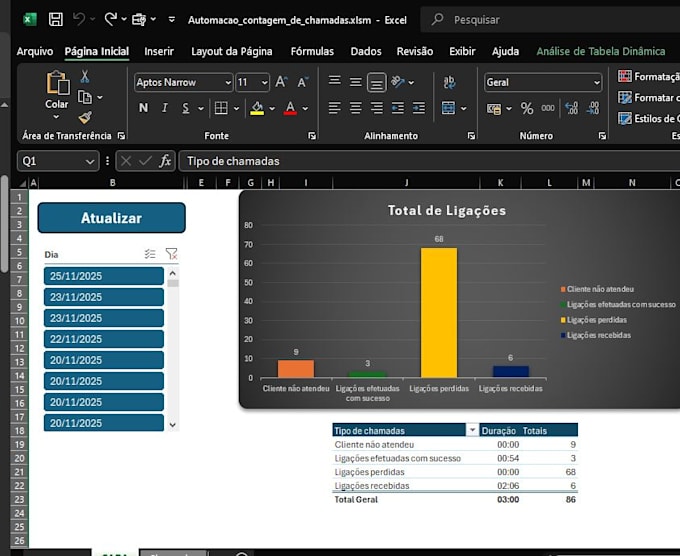Viewport: 680px width, 556px height.
Task: Click the Insert Function fx icon
Action: pyautogui.click(x=165, y=161)
